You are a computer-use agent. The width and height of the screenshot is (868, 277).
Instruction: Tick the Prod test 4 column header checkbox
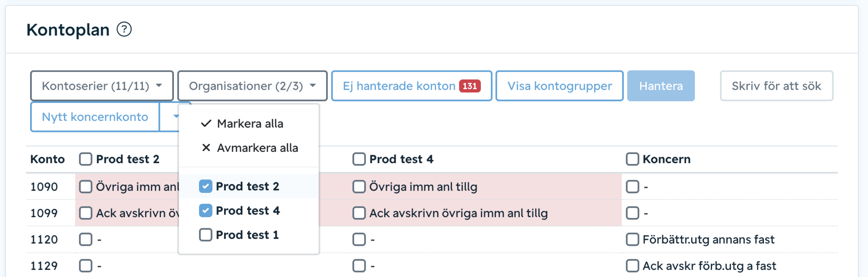359,159
